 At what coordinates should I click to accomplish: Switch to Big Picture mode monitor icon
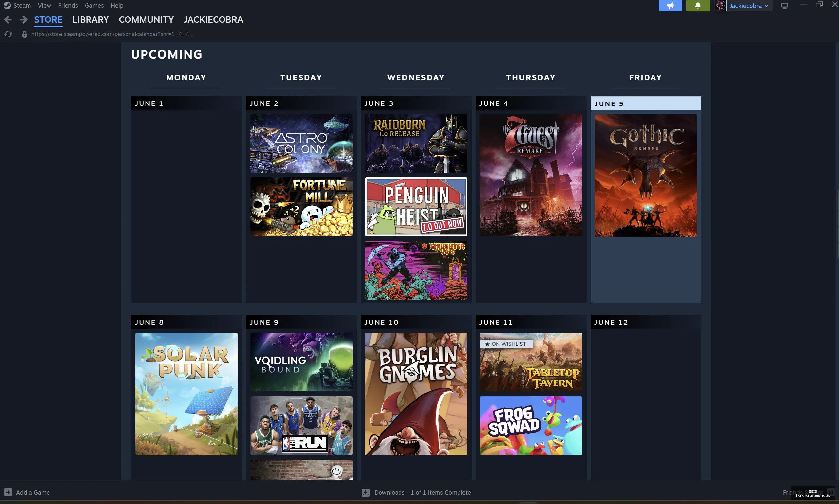point(784,6)
